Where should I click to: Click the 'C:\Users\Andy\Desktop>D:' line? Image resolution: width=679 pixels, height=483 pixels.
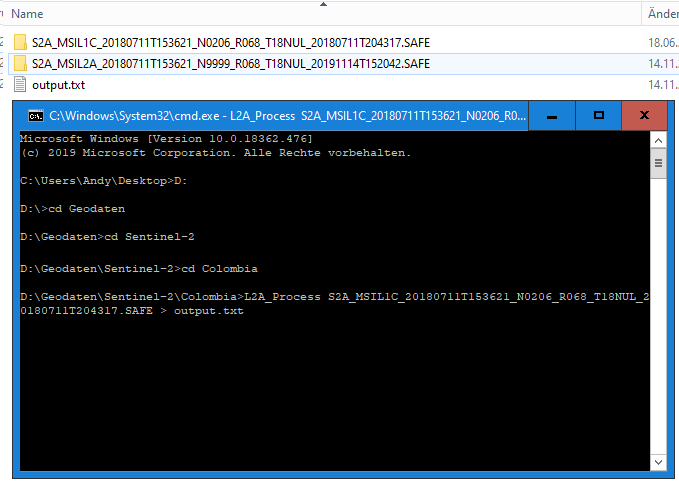tap(103, 181)
